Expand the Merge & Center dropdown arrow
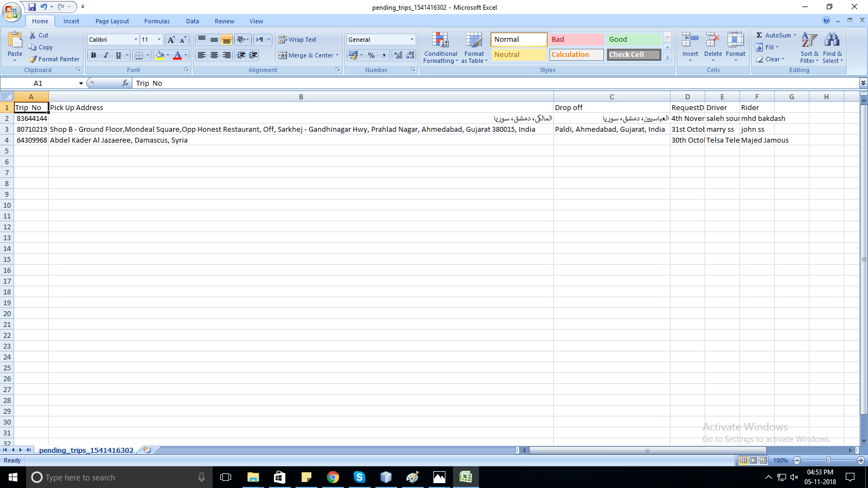The image size is (868, 488). point(337,55)
